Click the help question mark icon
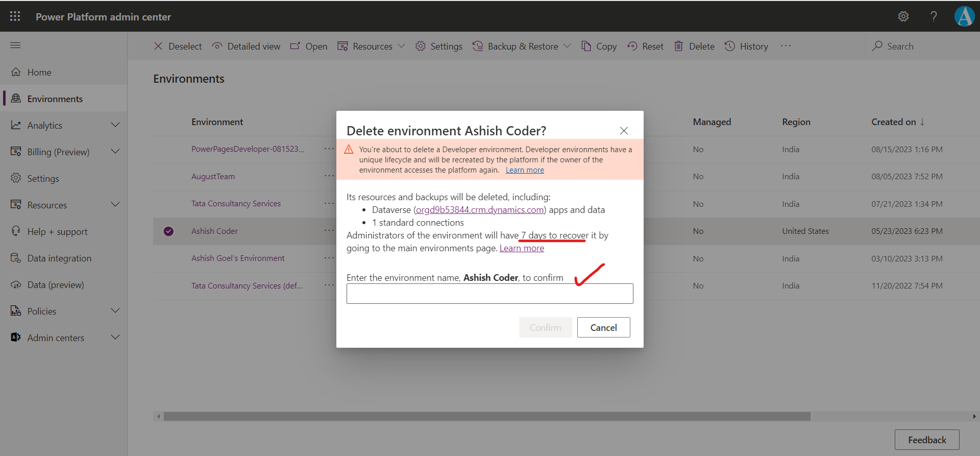Screen dimensions: 980x456 coord(934,16)
